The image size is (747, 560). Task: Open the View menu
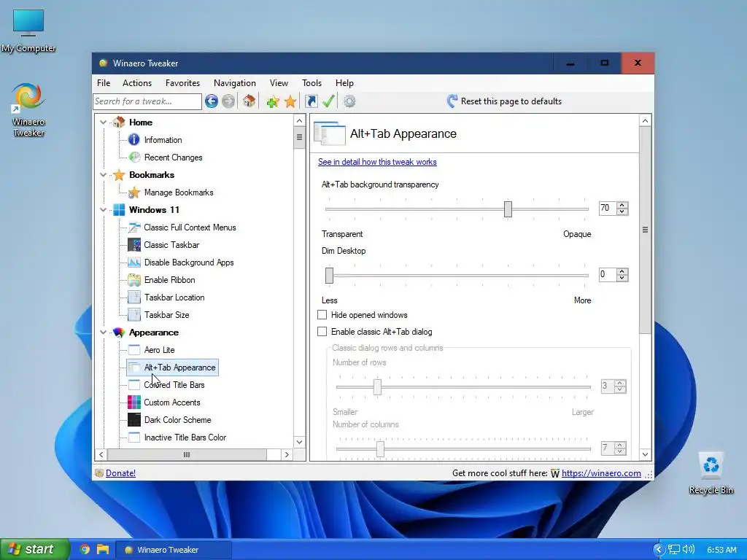(x=279, y=83)
